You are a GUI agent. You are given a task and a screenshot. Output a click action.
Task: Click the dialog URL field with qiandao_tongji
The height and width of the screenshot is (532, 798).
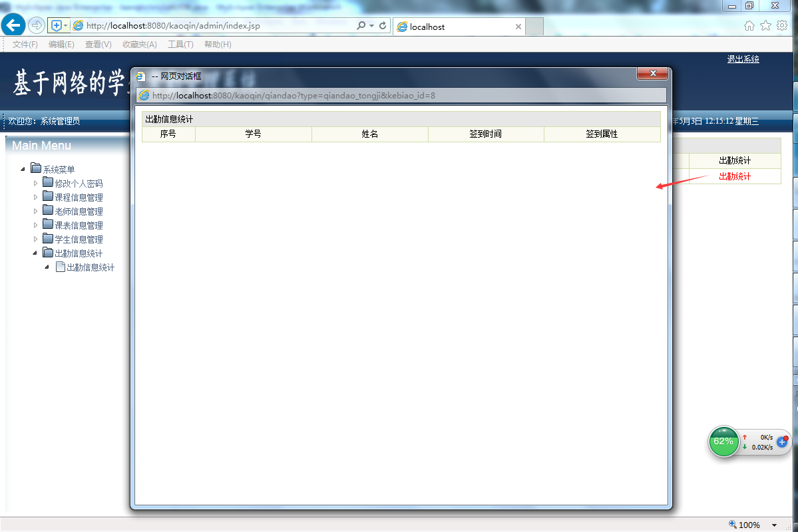coord(401,95)
